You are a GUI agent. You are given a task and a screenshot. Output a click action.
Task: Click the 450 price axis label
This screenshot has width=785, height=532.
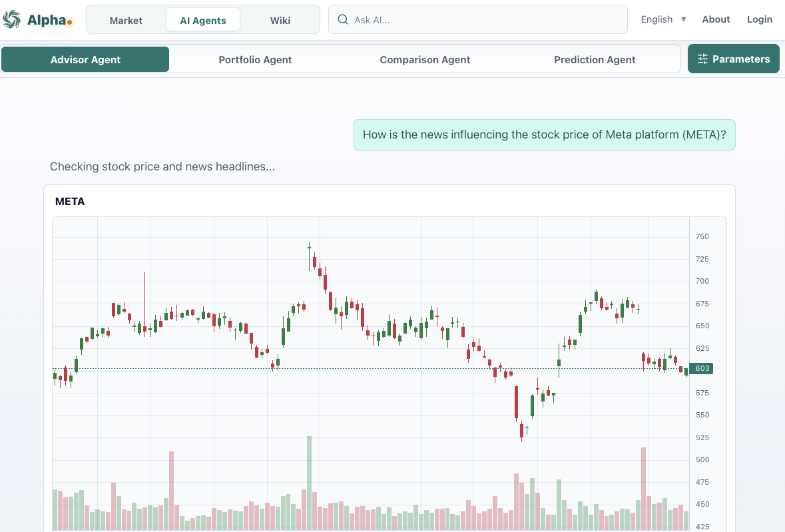click(702, 505)
